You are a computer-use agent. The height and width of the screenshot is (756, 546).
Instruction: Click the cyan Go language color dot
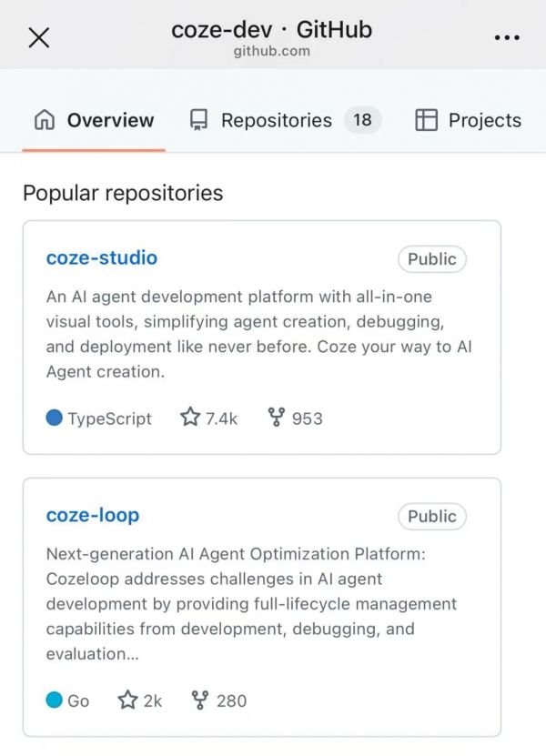[x=55, y=701]
